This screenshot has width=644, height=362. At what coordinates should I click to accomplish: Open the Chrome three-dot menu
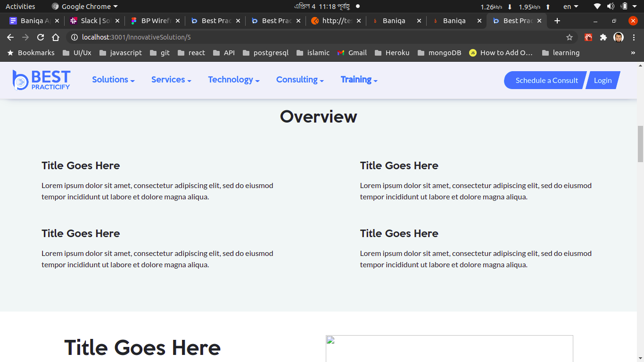point(634,37)
